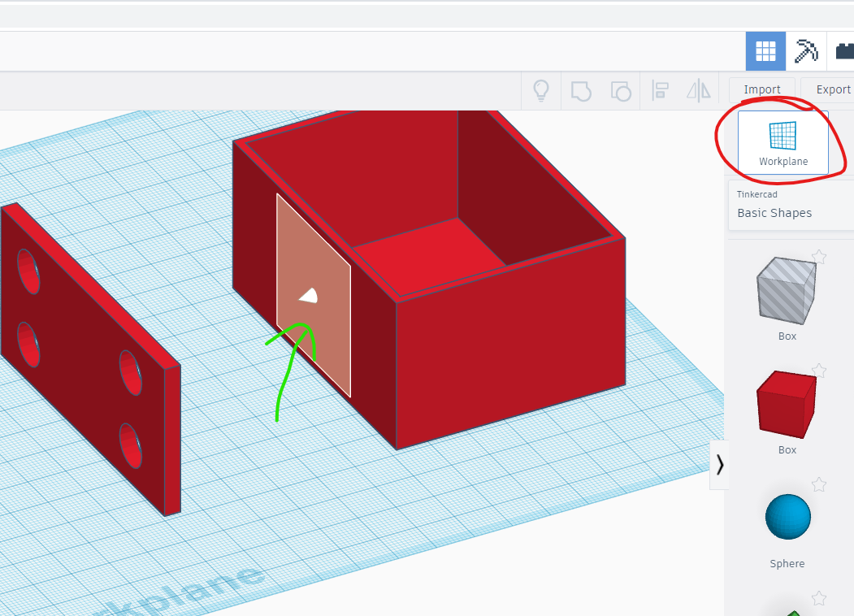Click the Ungroup icon
This screenshot has height=616, width=854.
point(621,91)
